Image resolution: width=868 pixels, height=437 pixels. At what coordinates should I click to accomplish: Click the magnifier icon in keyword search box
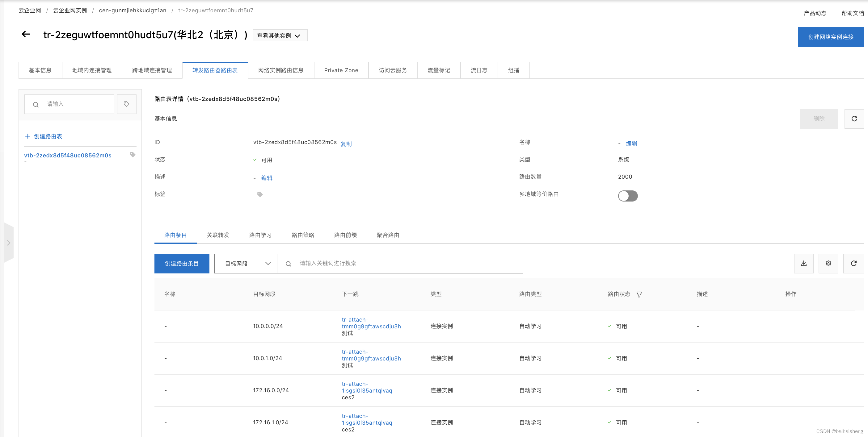(288, 263)
